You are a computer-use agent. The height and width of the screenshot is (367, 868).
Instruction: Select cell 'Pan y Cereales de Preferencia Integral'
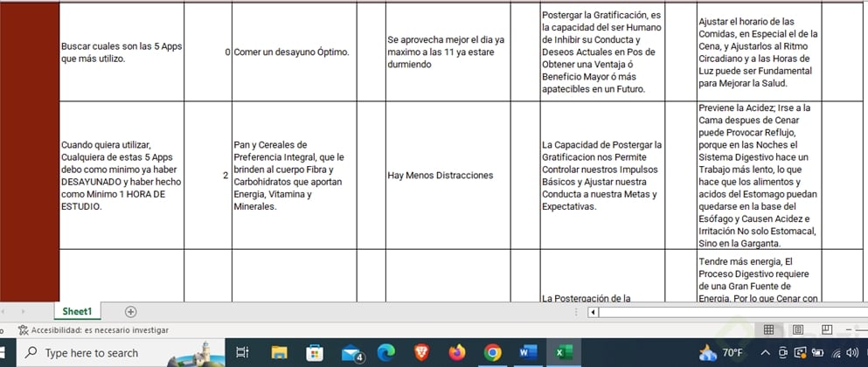(x=295, y=175)
